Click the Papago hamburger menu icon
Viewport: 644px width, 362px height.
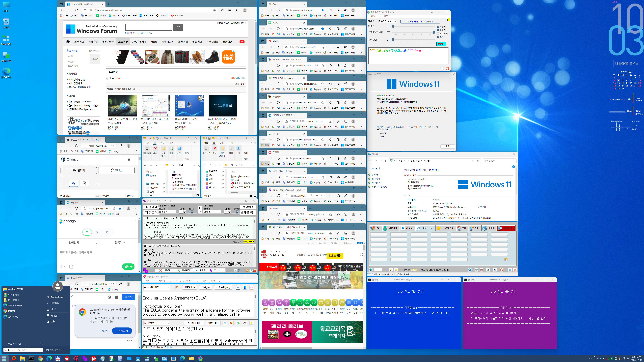click(134, 221)
